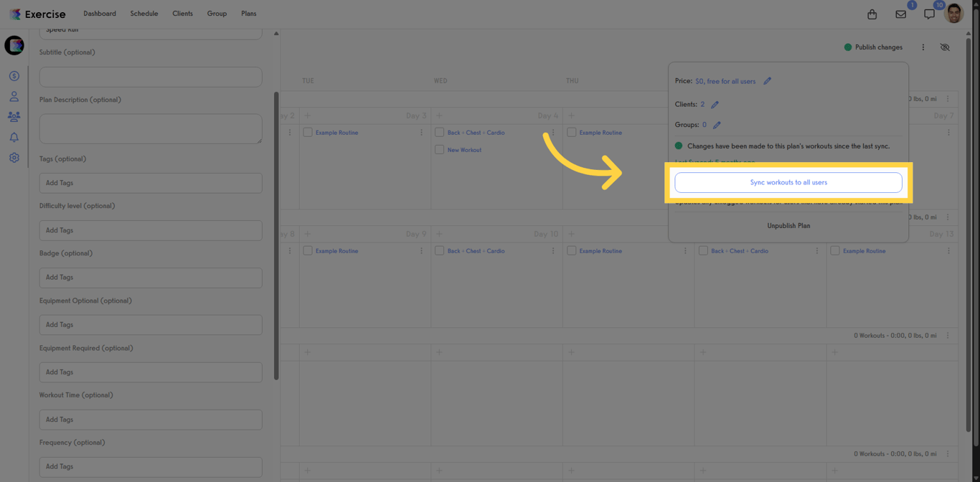
Task: Open the Equipment Optional Add Tags dropdown
Action: tap(151, 325)
